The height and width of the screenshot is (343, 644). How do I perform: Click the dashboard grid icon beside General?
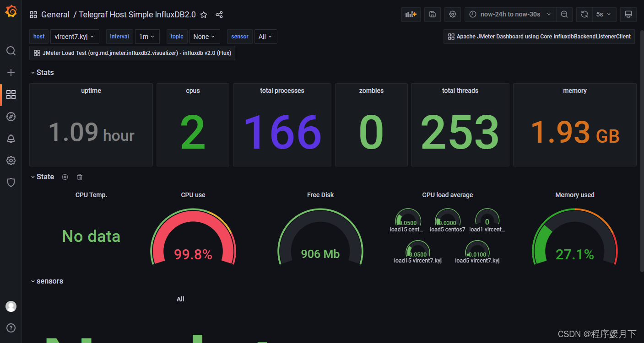[x=33, y=15]
